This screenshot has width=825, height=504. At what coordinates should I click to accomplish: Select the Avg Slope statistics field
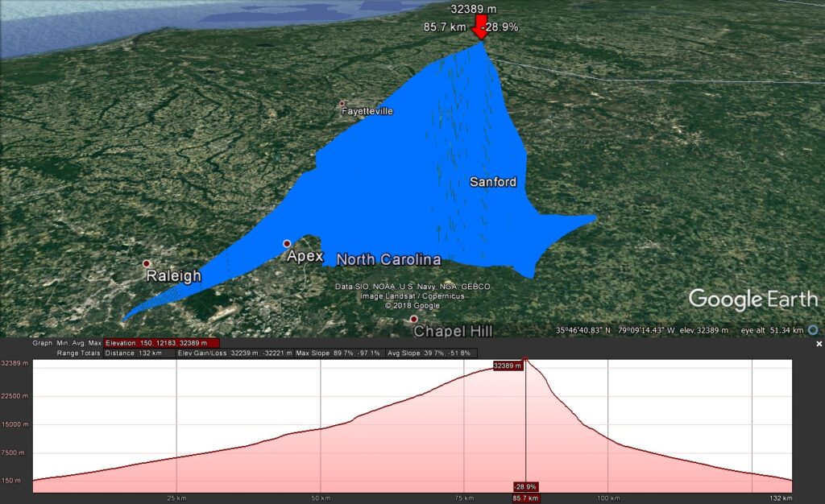tap(430, 353)
